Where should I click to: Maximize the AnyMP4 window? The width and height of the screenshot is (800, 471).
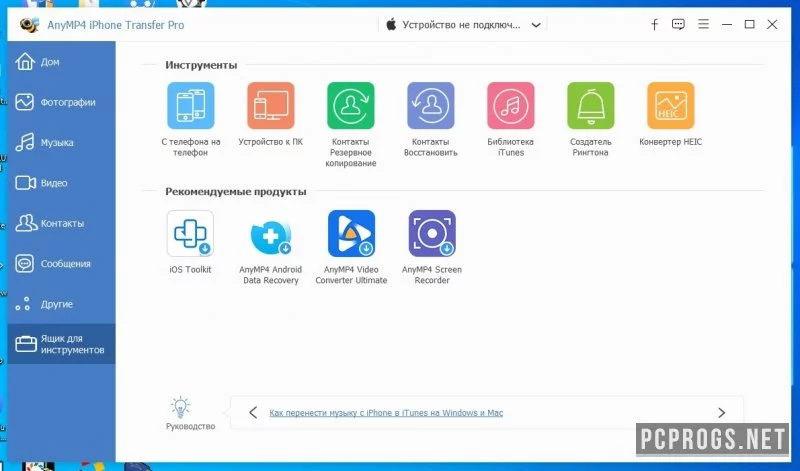click(x=749, y=24)
